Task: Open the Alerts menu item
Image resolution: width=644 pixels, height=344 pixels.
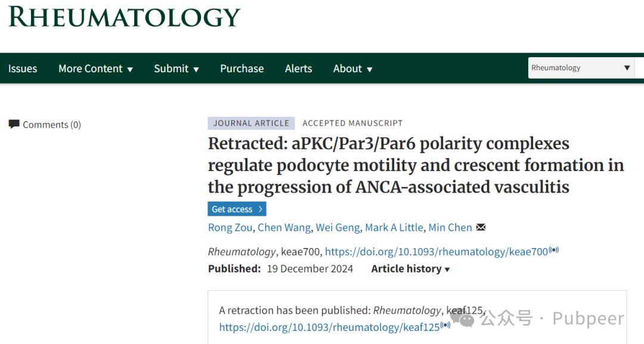Action: pos(299,69)
